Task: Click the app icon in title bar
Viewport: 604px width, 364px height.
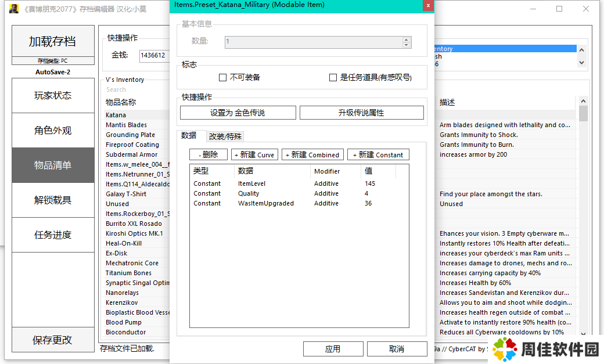Action: click(14, 9)
